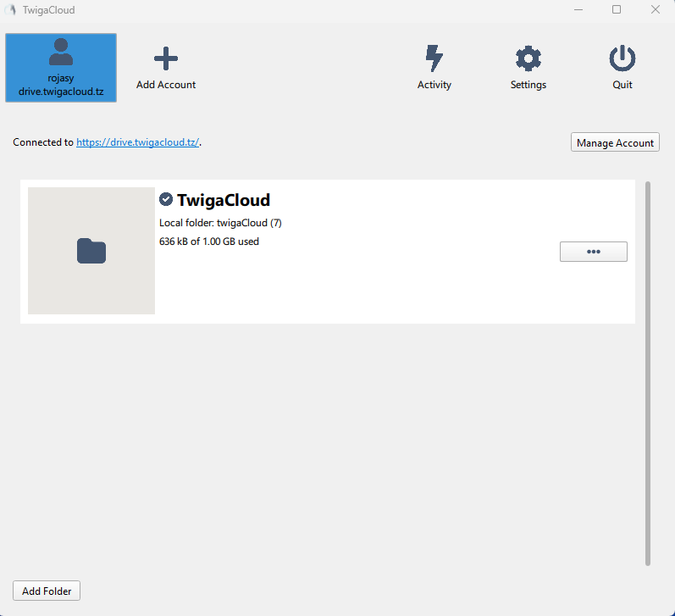Click the folder list vertical scrollbar
The width and height of the screenshot is (675, 616).
[647, 374]
